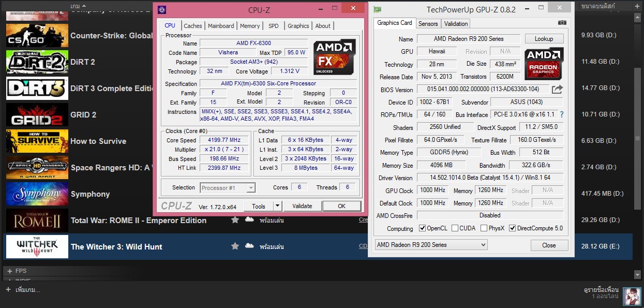This screenshot has height=308, width=644.
Task: Toggle the CUDA checkbox in GPU-Z
Action: coord(454,228)
